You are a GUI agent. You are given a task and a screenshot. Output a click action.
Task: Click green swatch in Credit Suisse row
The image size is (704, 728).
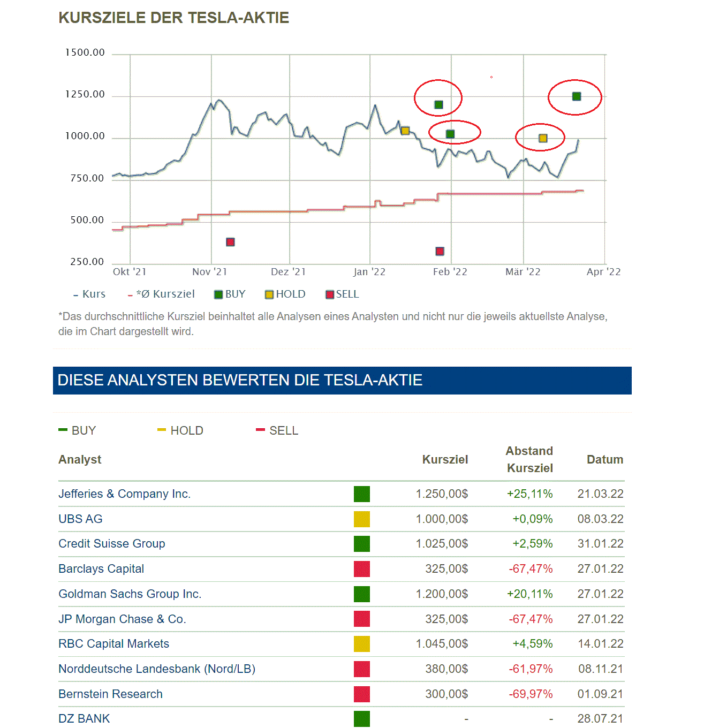pos(362,543)
